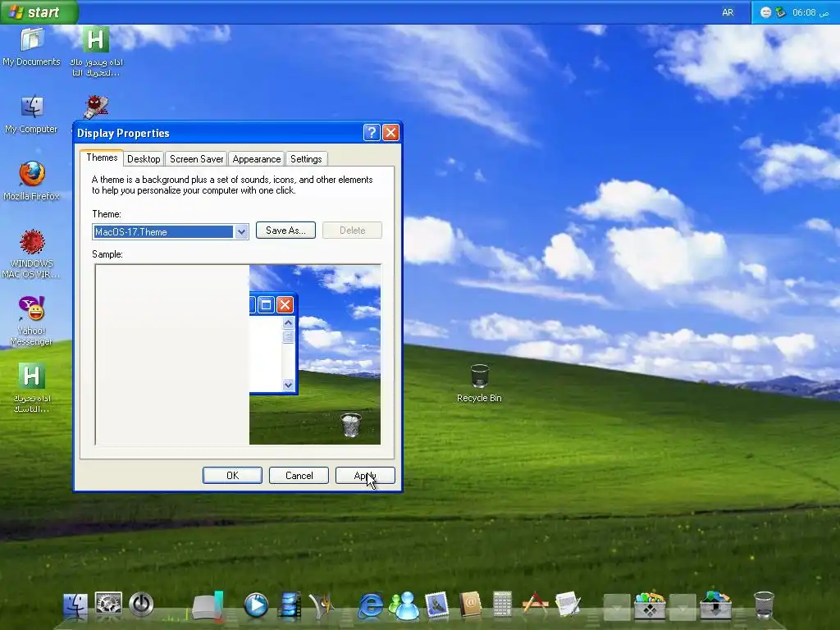This screenshot has height=630, width=840.
Task: Select the WINDOWS MAC OS VIR... desktop icon
Action: click(32, 253)
